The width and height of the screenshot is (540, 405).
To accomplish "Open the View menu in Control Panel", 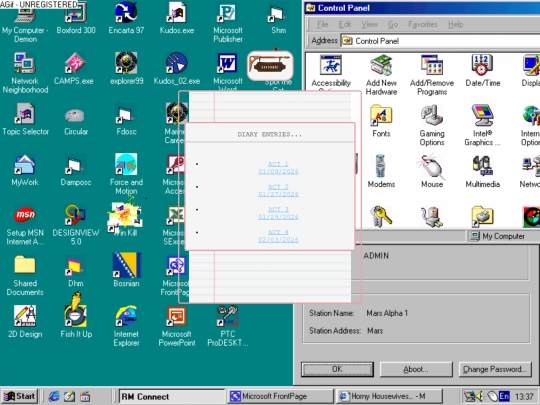I will pos(370,24).
